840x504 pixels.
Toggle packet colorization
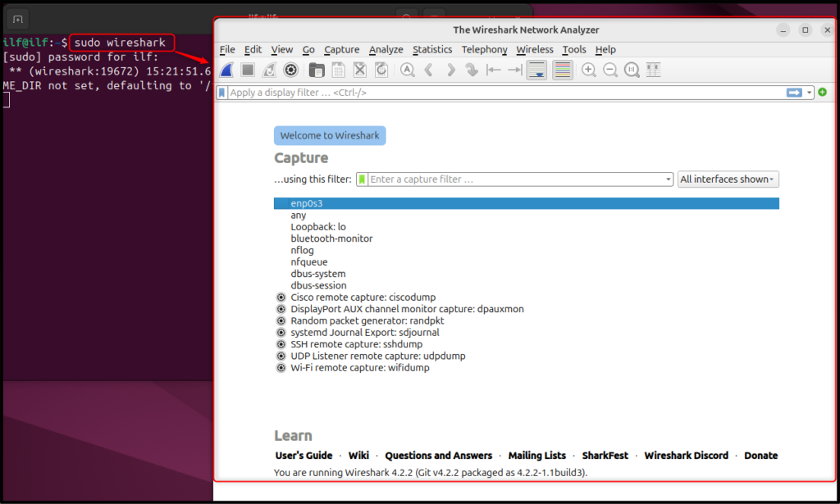click(563, 70)
